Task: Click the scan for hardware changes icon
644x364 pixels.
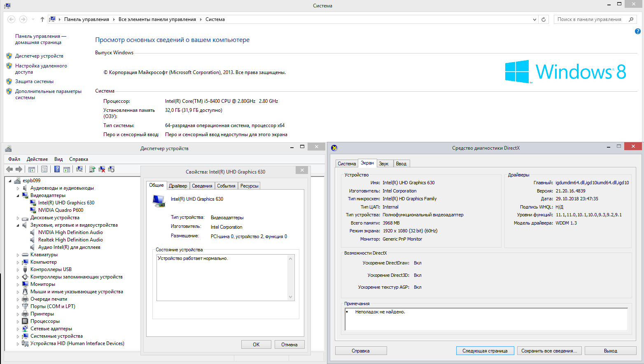Action: [x=79, y=169]
